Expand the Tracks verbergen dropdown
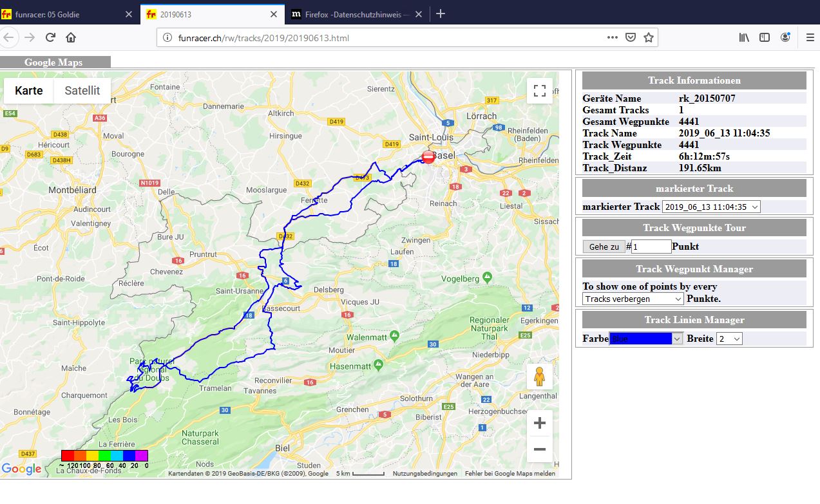Screen dimensions: 820x504 click(x=633, y=299)
